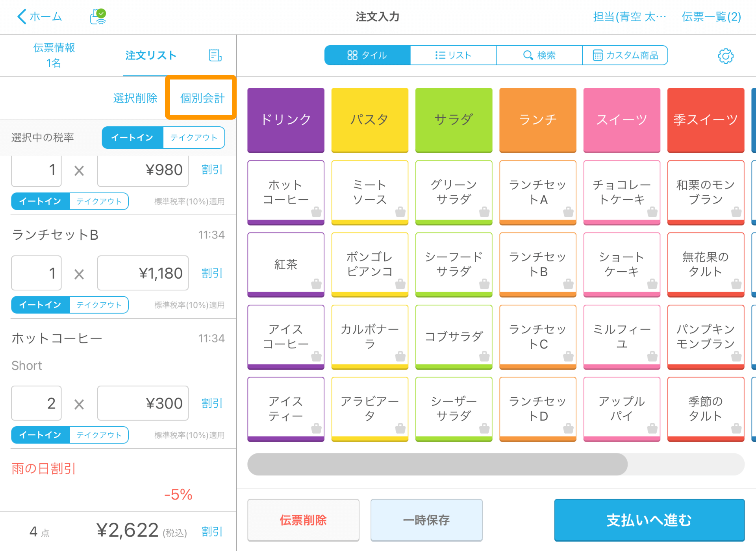This screenshot has width=756, height=551.
Task: Click bag icon on 季節のタルト tile
Action: 736,428
